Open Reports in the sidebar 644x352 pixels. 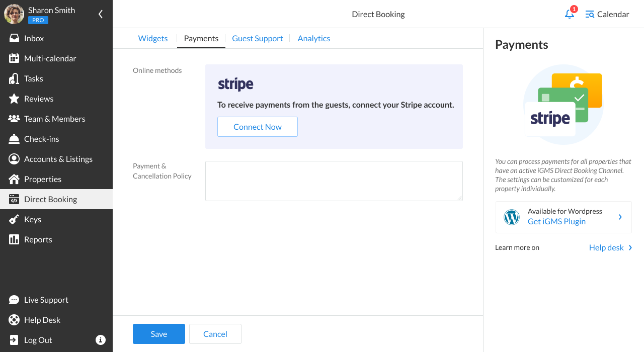click(x=56, y=239)
